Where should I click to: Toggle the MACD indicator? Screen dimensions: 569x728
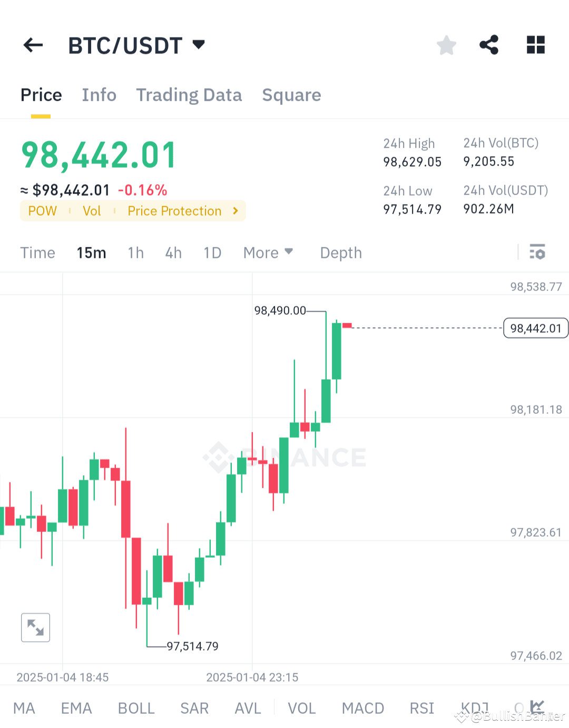[x=362, y=708]
